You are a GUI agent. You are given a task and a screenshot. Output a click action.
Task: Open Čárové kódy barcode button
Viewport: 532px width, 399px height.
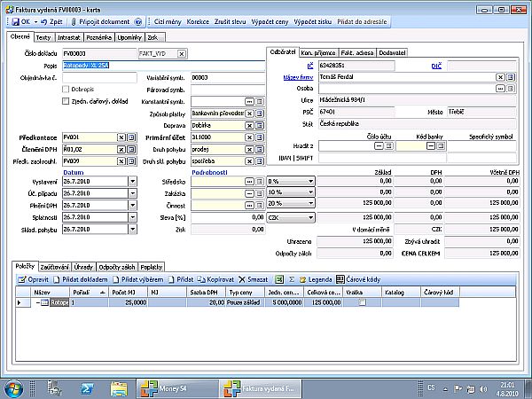[x=358, y=279]
